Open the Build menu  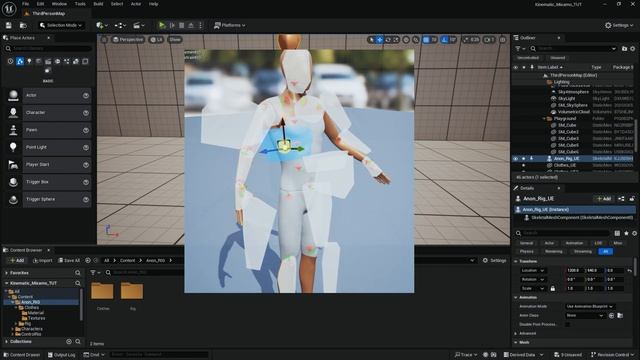pos(98,4)
